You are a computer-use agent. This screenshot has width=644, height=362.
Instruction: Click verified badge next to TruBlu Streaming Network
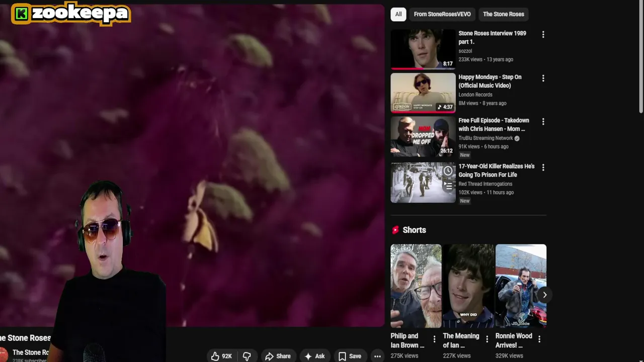point(517,138)
